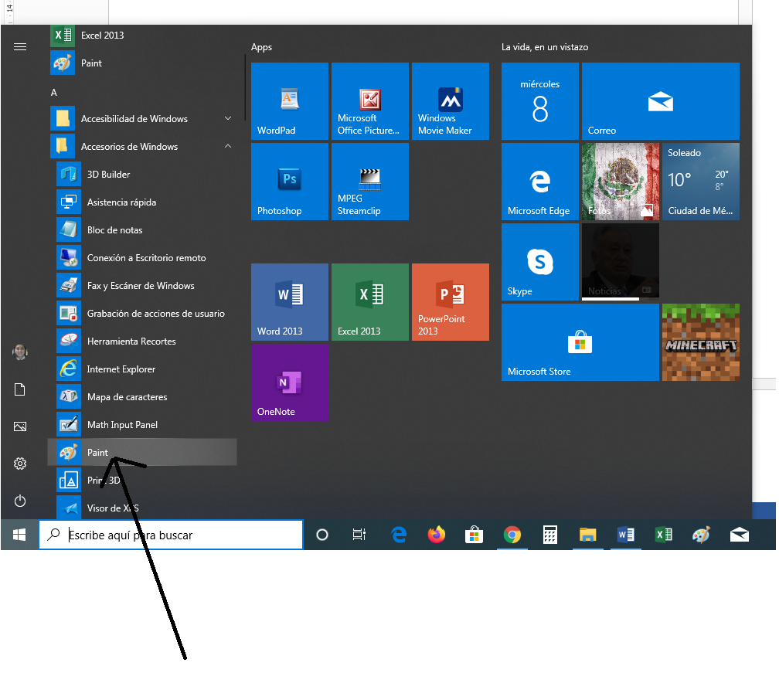Open the Word 2013 tile
This screenshot has height=700, width=779.
pyautogui.click(x=290, y=302)
